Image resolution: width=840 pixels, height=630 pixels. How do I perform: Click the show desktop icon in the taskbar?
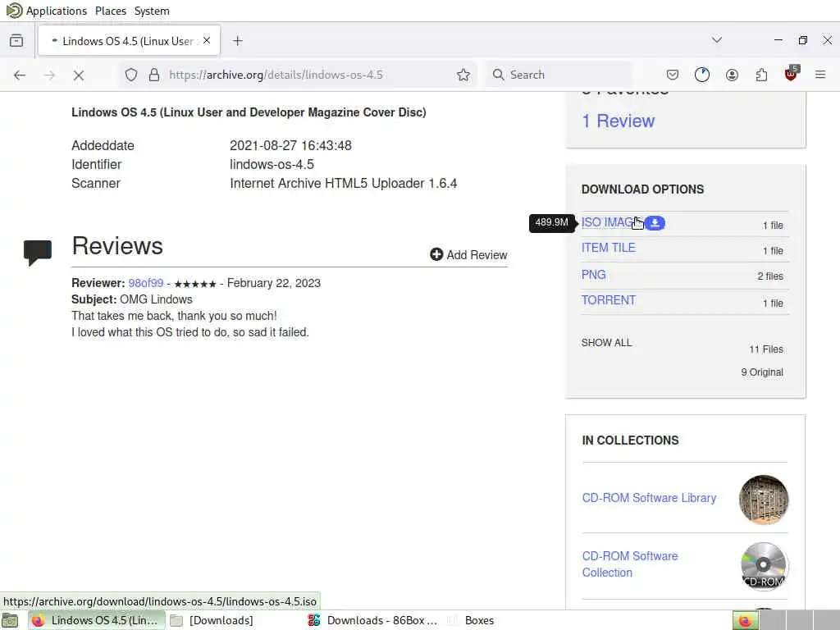(9, 620)
